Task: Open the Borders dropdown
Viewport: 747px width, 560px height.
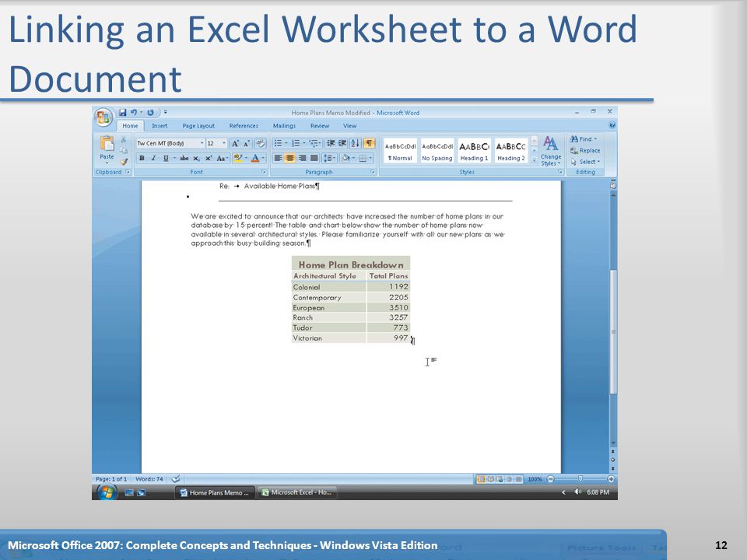Action: point(366,158)
